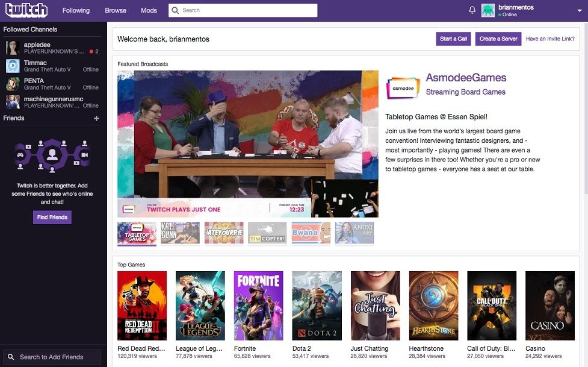Viewport: 588px width, 367px height.
Task: Open the Casino category cover
Action: click(x=550, y=306)
